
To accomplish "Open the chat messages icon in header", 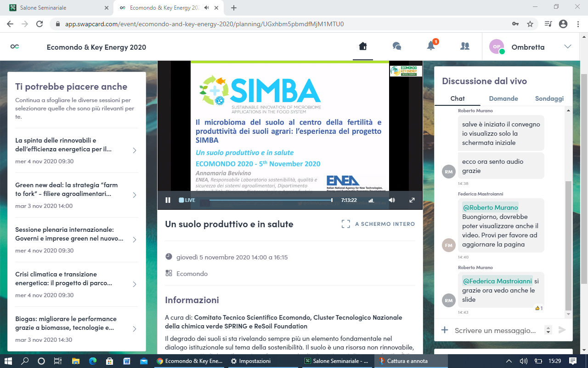I will pyautogui.click(x=397, y=46).
